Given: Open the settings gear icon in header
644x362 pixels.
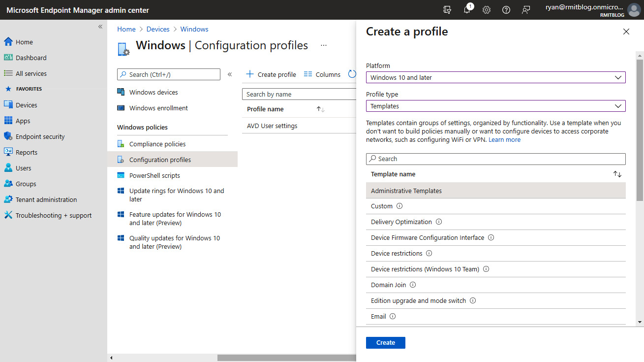Looking at the screenshot, I should [x=487, y=10].
